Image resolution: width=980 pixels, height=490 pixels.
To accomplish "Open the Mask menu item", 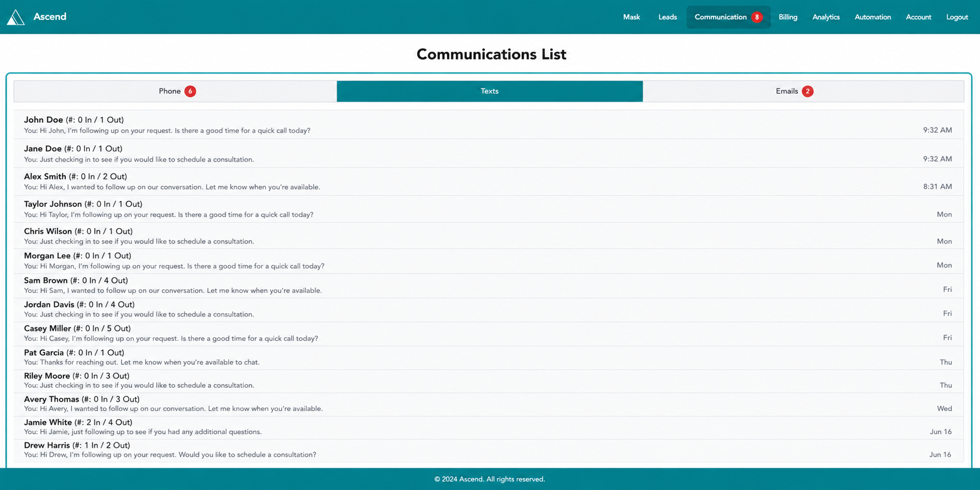I will pyautogui.click(x=631, y=17).
